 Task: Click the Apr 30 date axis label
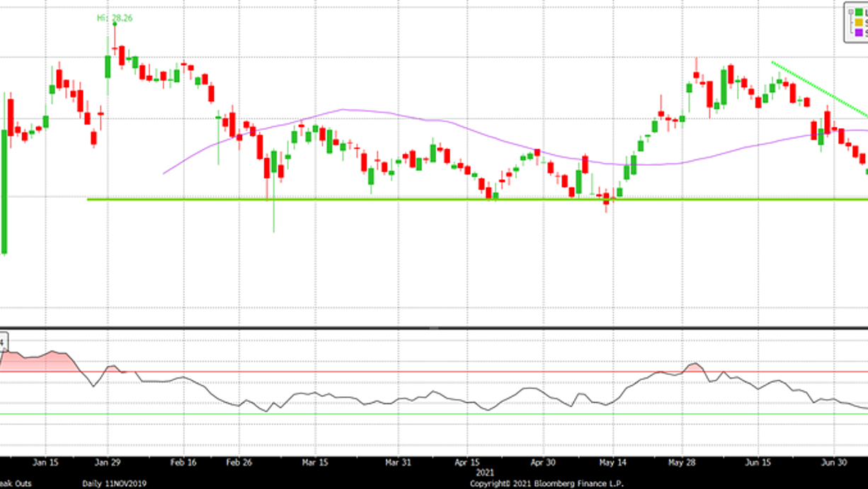point(543,462)
